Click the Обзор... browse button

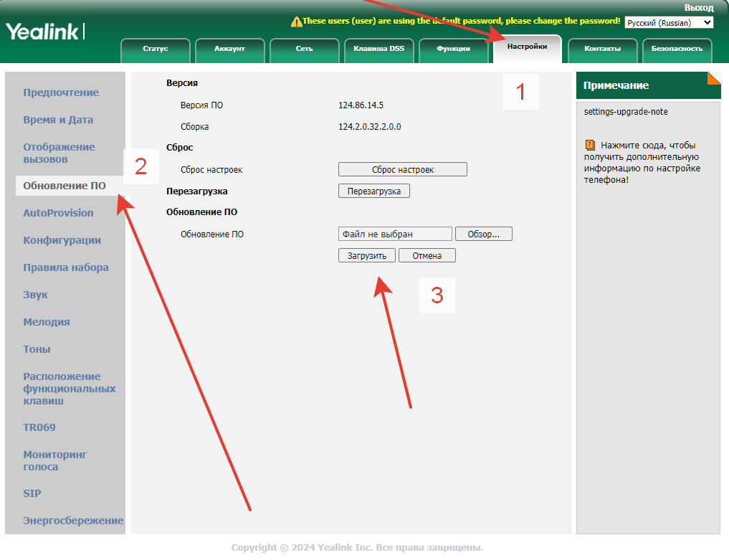coord(484,234)
